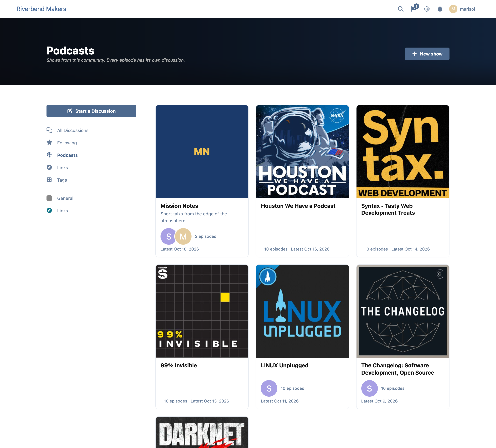Viewport: 496px width, 448px height.
Task: Open the General tag
Action: (x=65, y=198)
